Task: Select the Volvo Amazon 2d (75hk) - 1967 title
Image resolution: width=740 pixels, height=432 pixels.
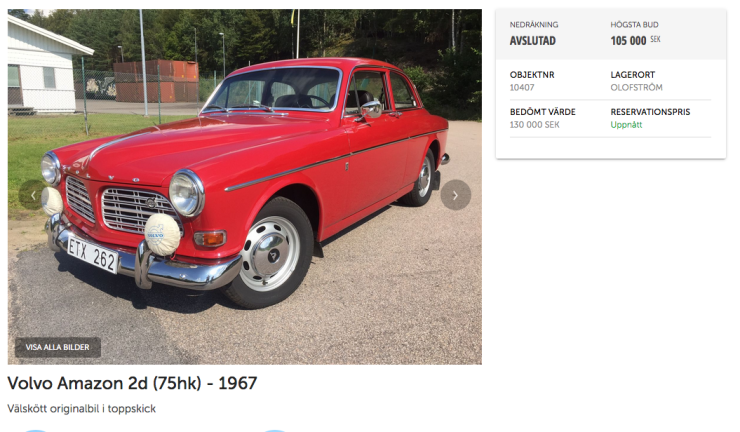Action: click(x=132, y=383)
